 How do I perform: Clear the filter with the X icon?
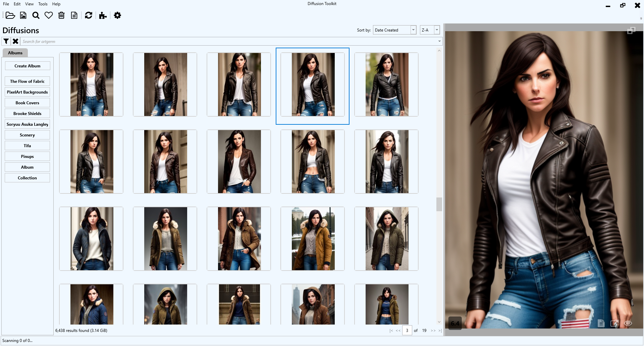tap(15, 41)
